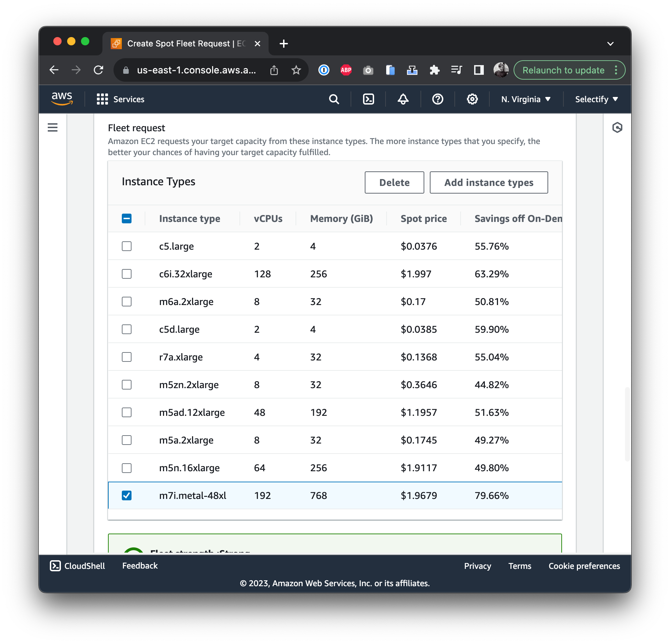Open the AWS Services menu
Screen dimensions: 670x644
click(x=120, y=99)
